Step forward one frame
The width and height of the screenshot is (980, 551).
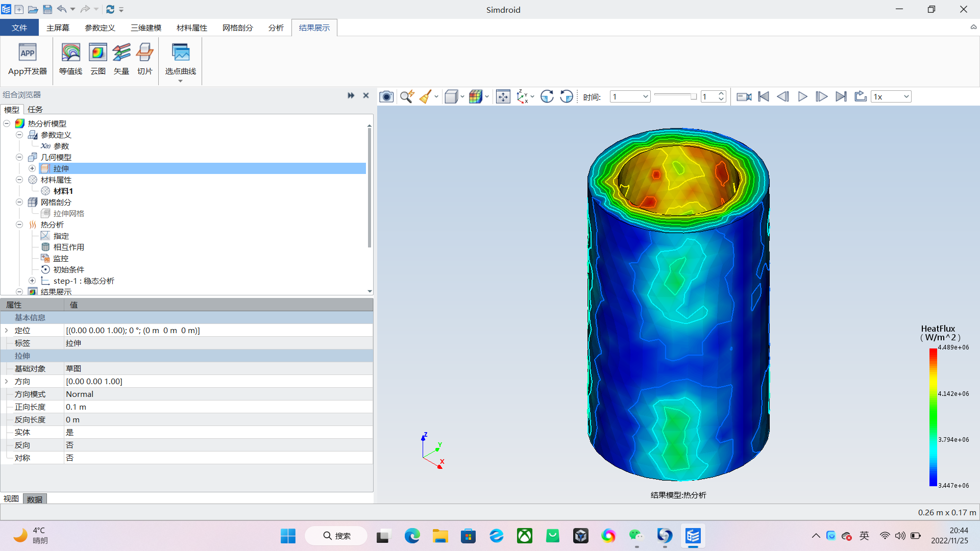822,96
